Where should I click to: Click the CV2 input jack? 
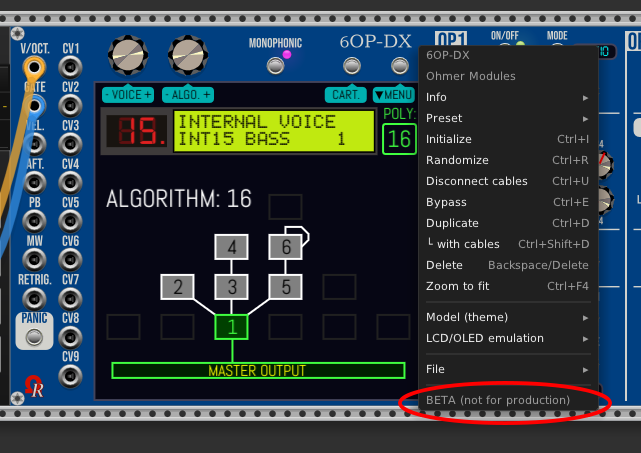70,106
